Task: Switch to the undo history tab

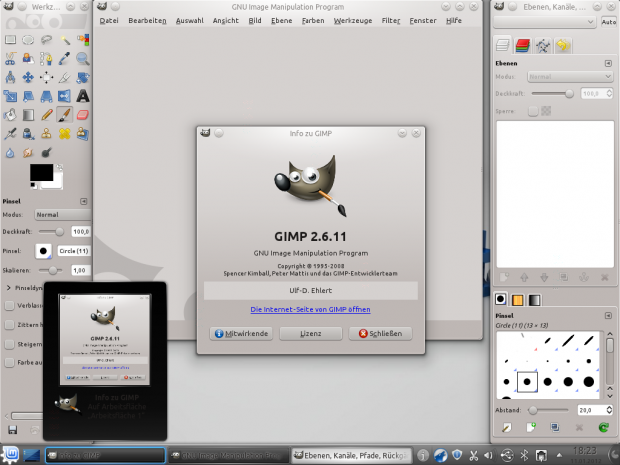Action: point(563,45)
